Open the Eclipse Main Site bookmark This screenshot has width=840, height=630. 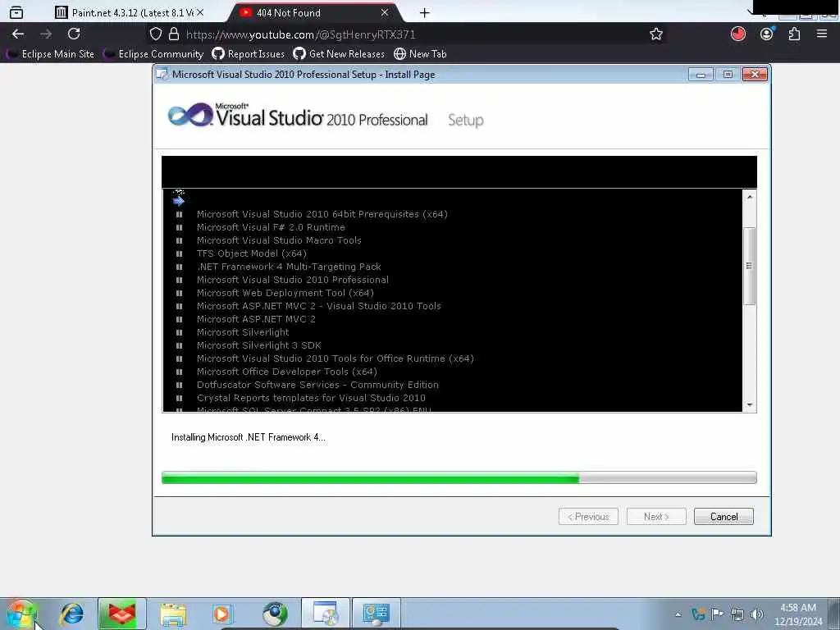pyautogui.click(x=50, y=54)
